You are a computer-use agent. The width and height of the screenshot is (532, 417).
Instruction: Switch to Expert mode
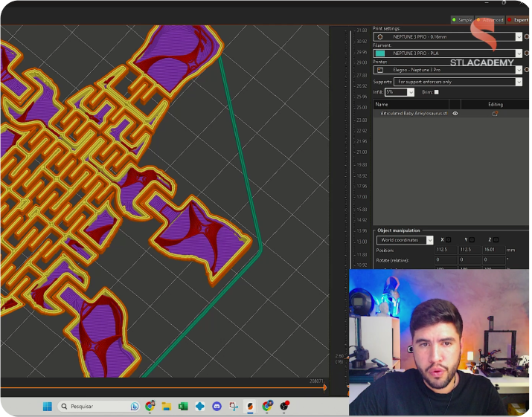518,20
